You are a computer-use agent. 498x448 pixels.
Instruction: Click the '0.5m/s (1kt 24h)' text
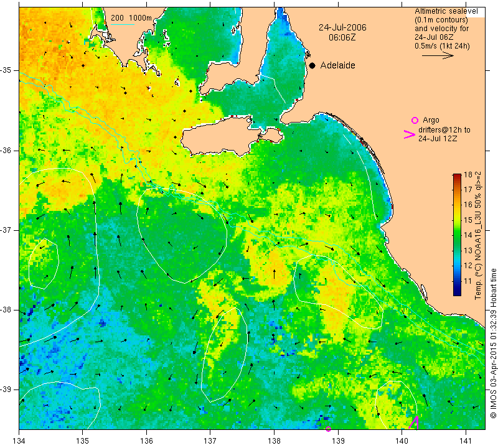pos(442,45)
